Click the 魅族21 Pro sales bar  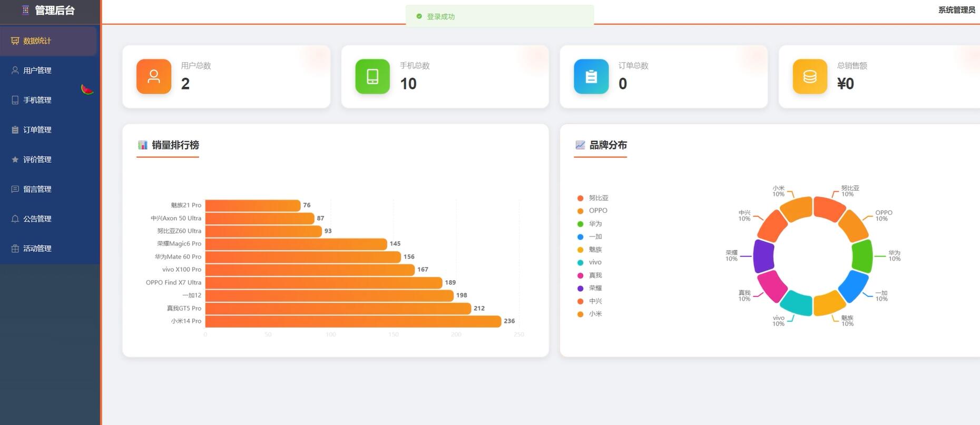click(x=253, y=205)
